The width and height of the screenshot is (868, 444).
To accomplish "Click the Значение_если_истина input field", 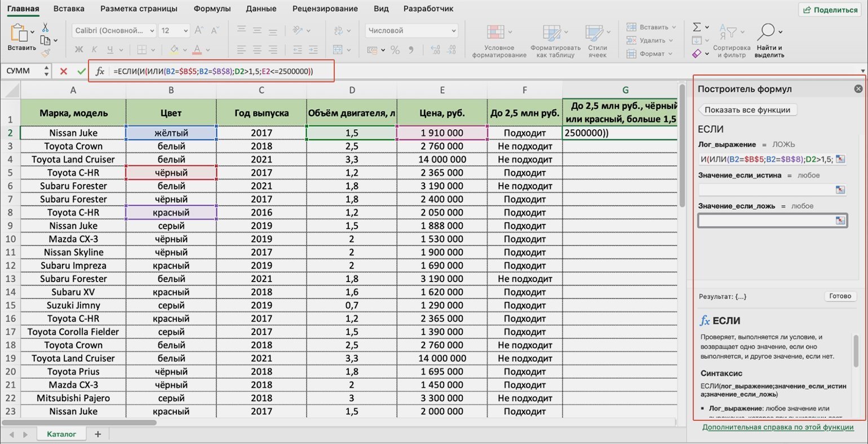I will [x=766, y=190].
